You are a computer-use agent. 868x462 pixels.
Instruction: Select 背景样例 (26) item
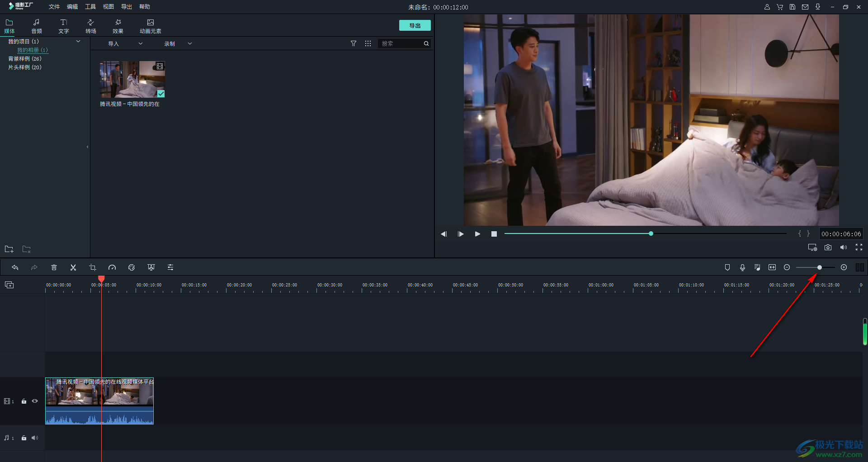25,59
